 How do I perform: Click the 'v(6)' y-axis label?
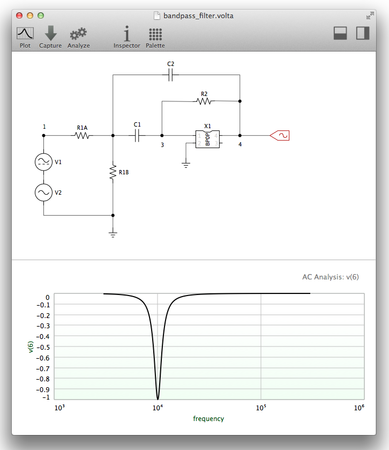[30, 347]
